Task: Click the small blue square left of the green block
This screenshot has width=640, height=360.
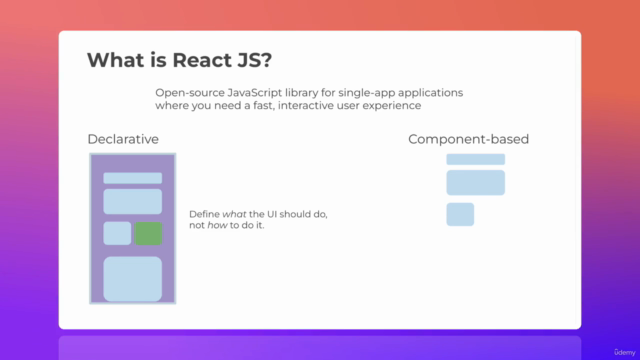Action: pos(117,233)
